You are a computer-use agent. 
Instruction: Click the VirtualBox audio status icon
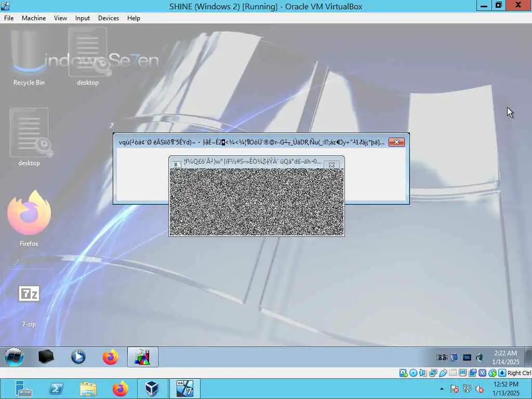423,373
